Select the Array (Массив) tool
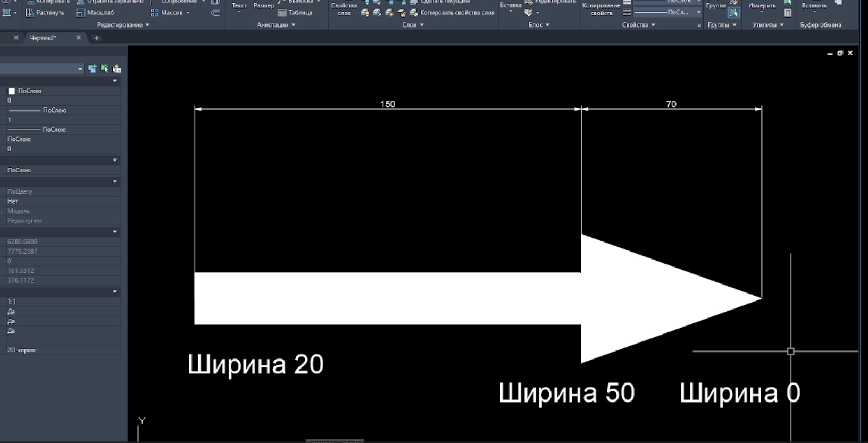Viewport: 868px width, 443px height. pyautogui.click(x=166, y=12)
